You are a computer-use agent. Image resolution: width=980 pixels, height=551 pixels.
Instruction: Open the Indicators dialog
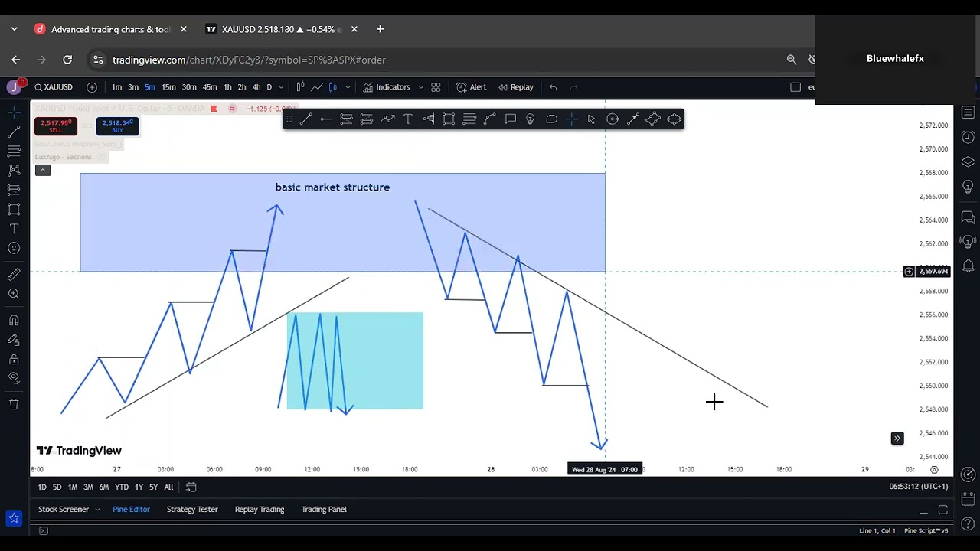coord(386,87)
